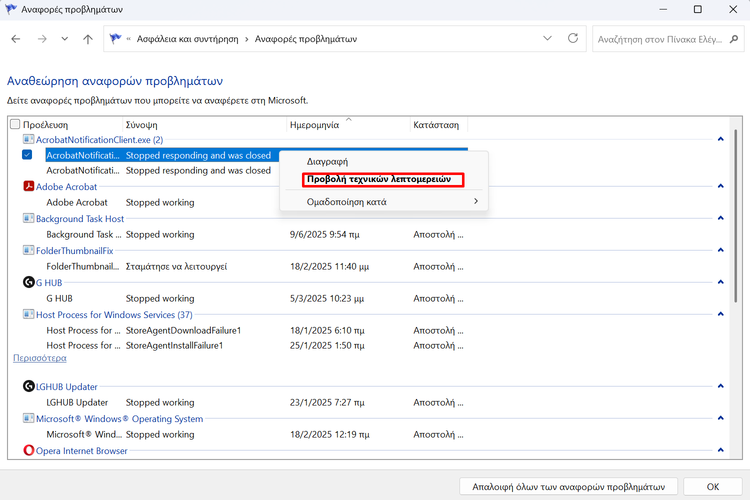Click Microsoft Windows Operating System icon
This screenshot has height=500, width=750.
point(28,418)
